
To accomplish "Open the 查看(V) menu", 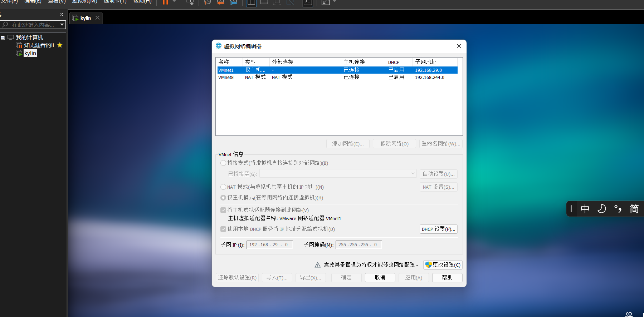I will click(57, 1).
